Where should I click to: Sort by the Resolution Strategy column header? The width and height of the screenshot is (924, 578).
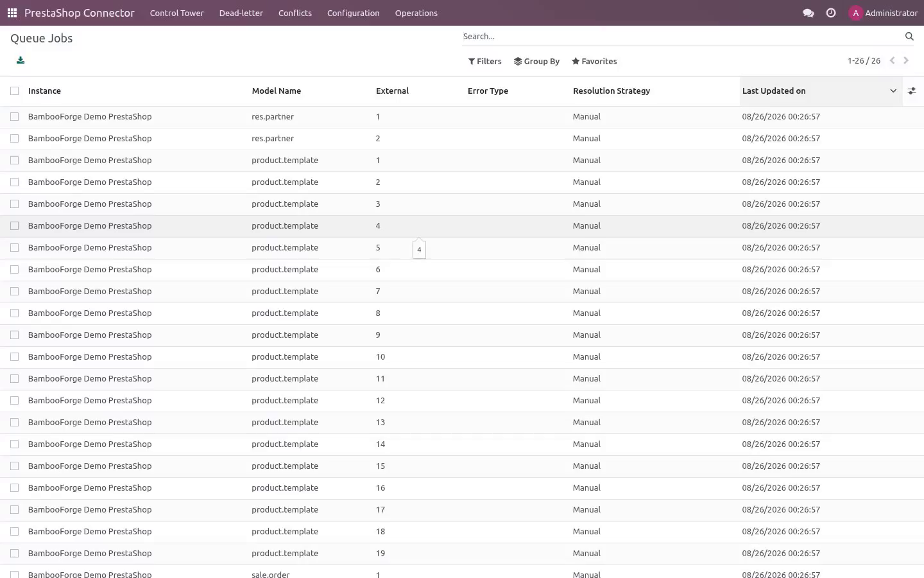(655, 91)
